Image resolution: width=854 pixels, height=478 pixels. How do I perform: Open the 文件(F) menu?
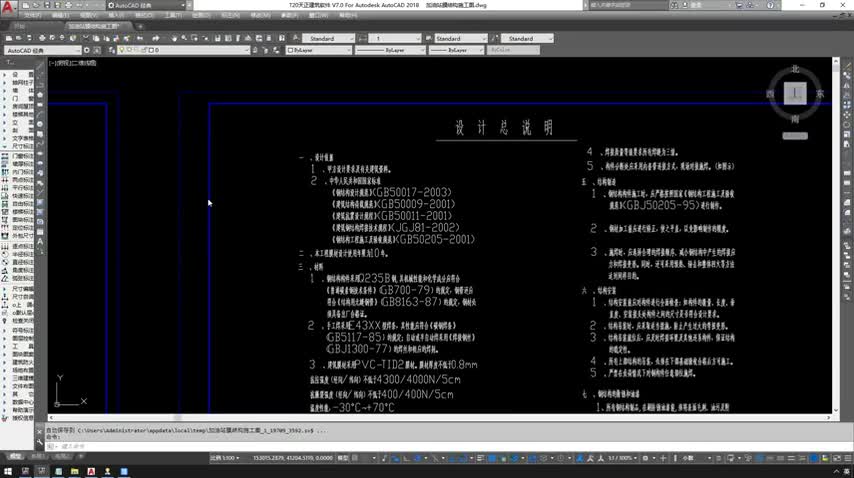pyautogui.click(x=32, y=15)
